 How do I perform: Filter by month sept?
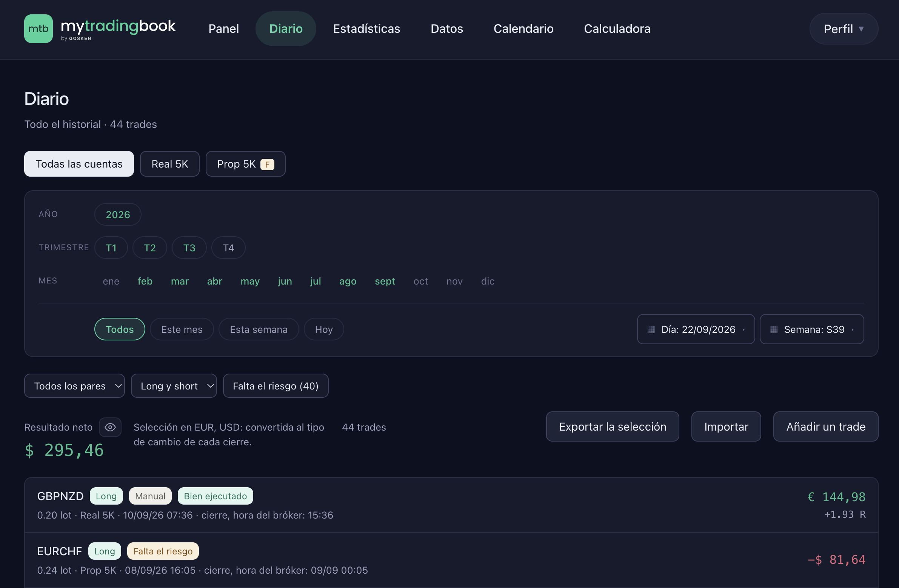(x=385, y=281)
